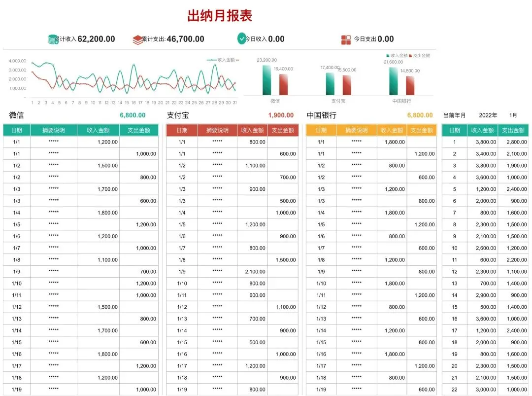Image resolution: width=532 pixels, height=396 pixels.
Task: Click the red 中国银行 bar labeled 14,800.00
Action: coord(410,86)
